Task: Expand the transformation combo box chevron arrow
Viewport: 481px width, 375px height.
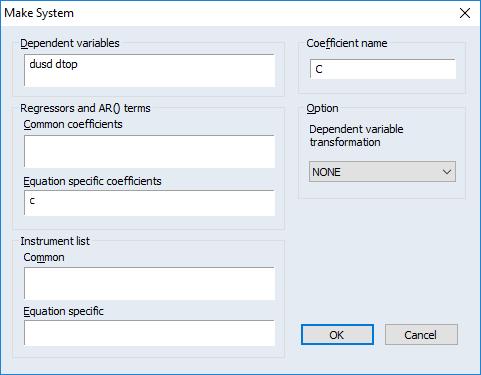Action: [447, 172]
